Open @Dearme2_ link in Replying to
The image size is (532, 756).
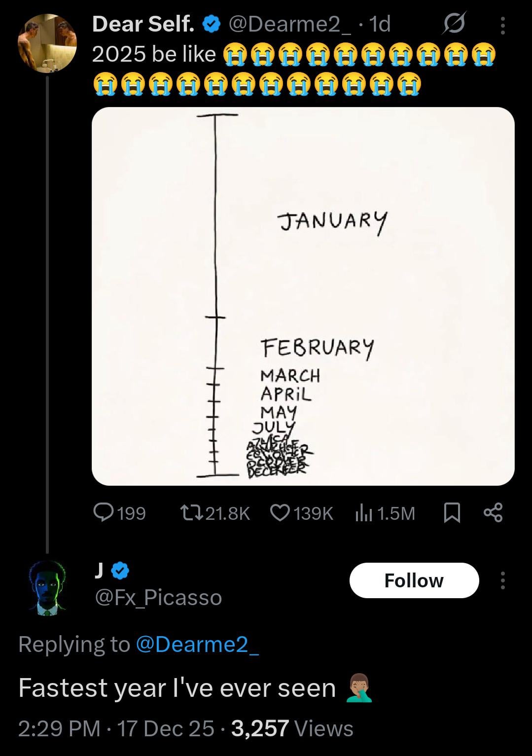[197, 644]
